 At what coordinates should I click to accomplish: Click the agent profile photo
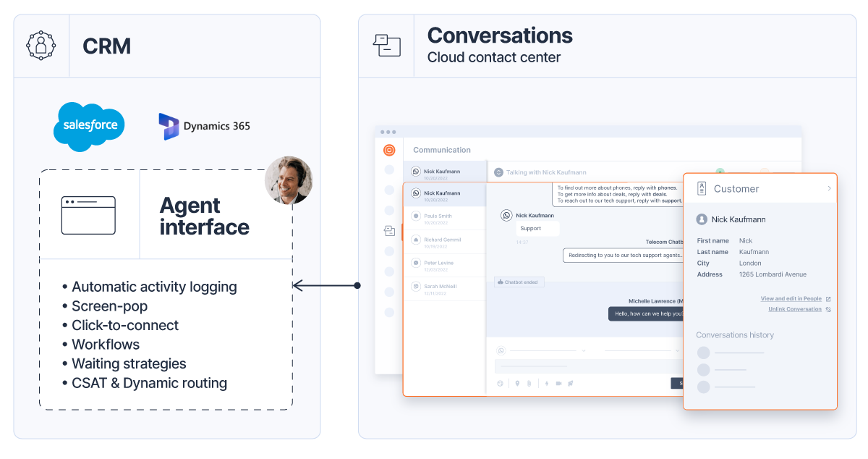pos(289,180)
